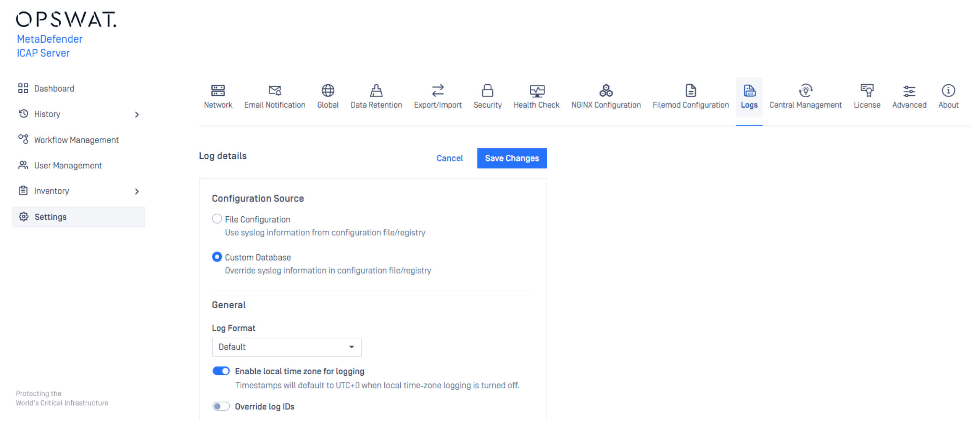
Task: Go to Workflow Management in sidebar
Action: (x=76, y=140)
